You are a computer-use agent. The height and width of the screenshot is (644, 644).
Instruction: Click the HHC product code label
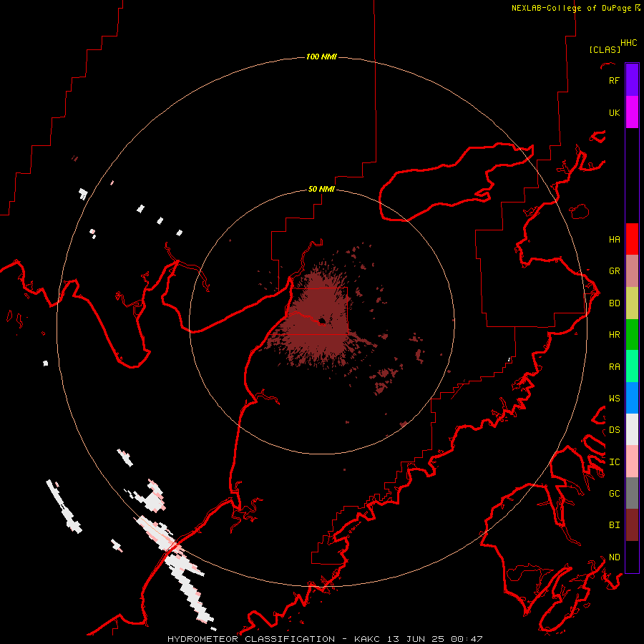(628, 43)
